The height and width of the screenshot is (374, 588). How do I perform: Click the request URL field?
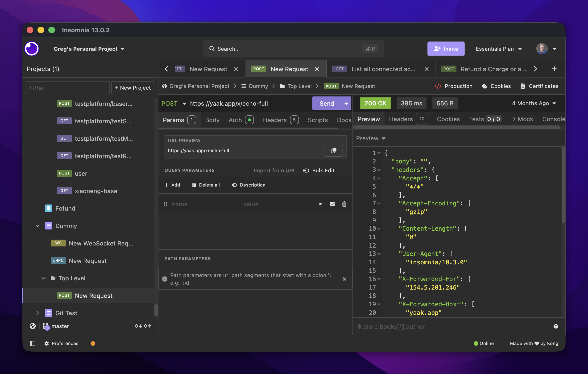pyautogui.click(x=249, y=104)
